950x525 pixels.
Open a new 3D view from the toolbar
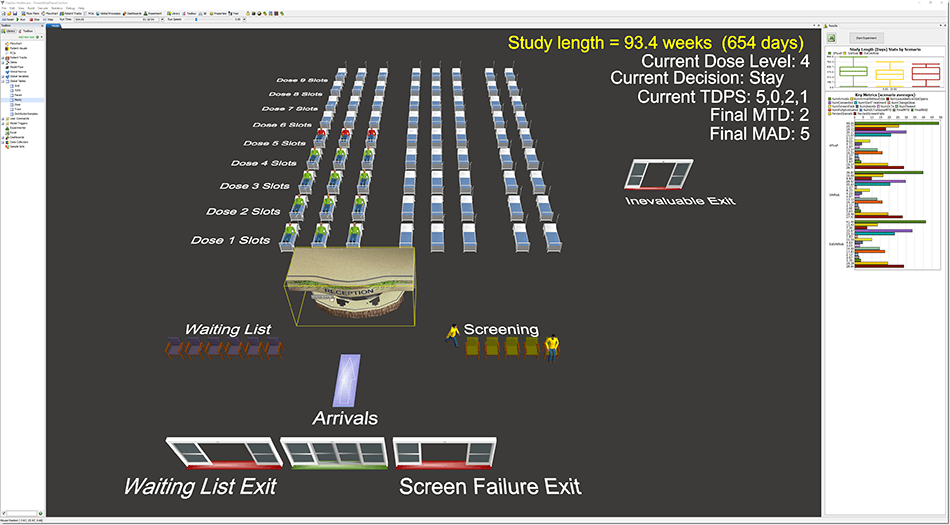[202, 13]
